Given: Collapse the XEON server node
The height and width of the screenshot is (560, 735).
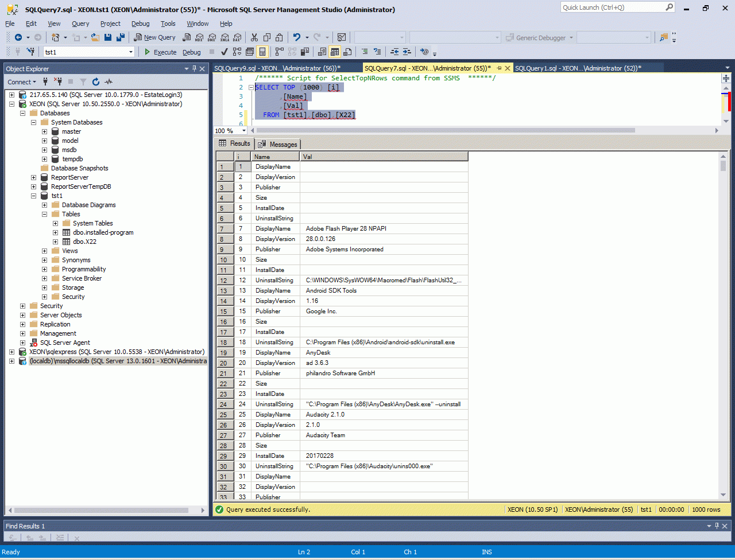Looking at the screenshot, I should pos(11,104).
